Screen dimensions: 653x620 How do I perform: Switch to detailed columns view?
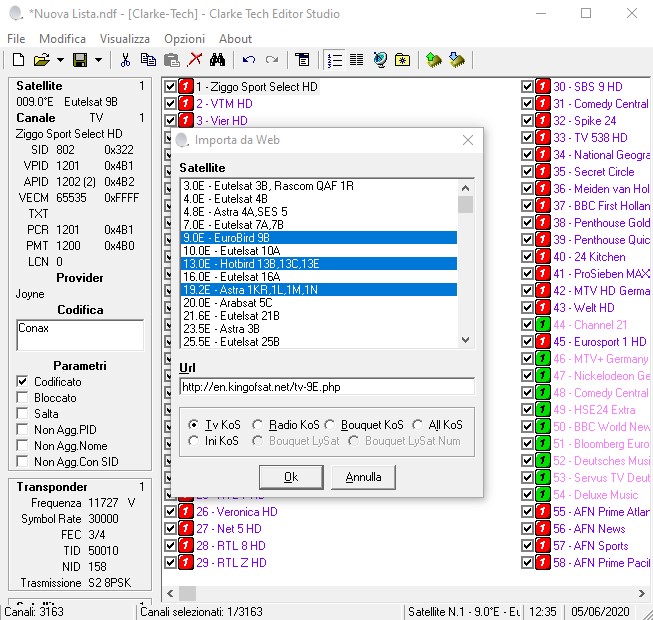(356, 60)
